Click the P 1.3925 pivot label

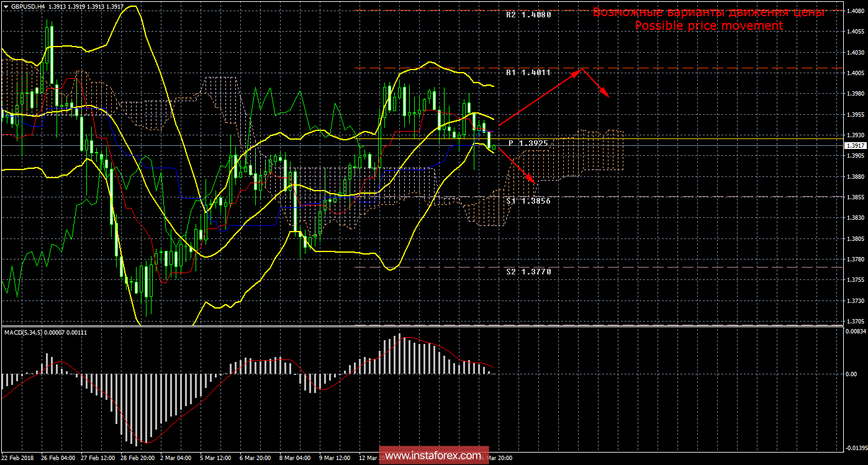528,143
